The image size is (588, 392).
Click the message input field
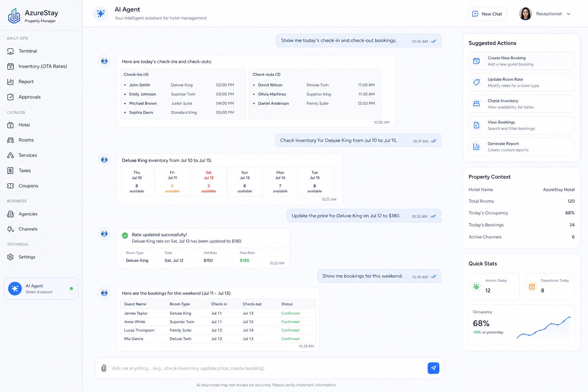pos(268,368)
